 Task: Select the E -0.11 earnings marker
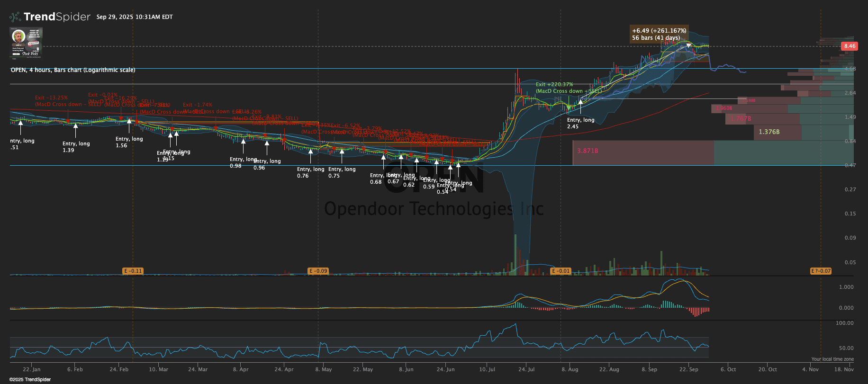tap(133, 271)
